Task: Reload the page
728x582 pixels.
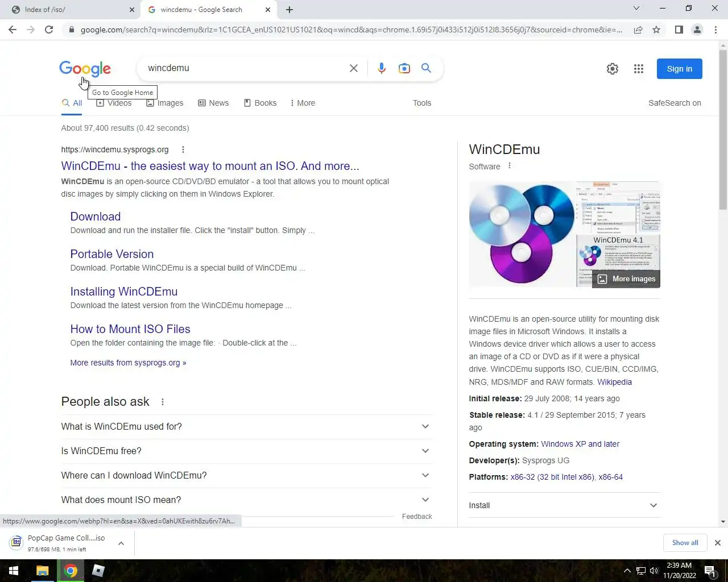Action: 49,30
